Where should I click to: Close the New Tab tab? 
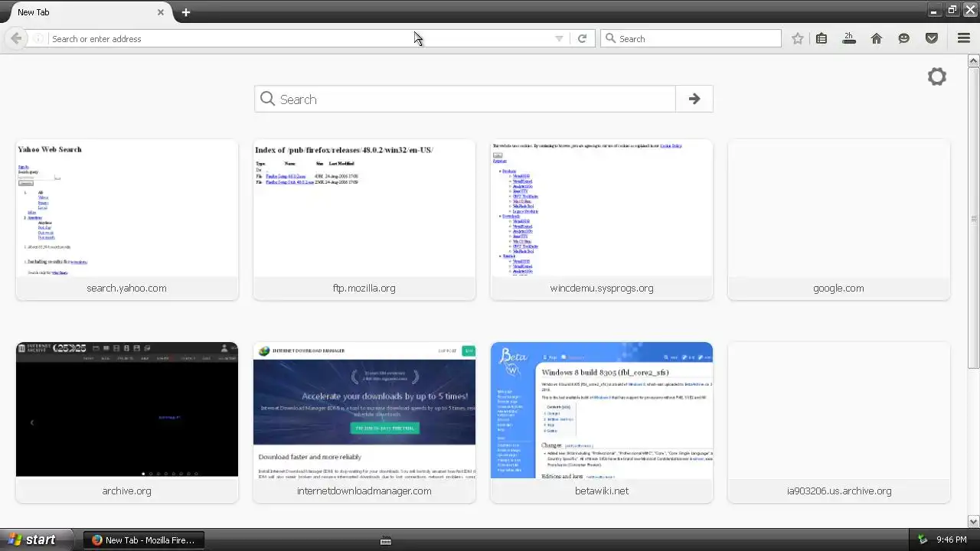click(161, 12)
